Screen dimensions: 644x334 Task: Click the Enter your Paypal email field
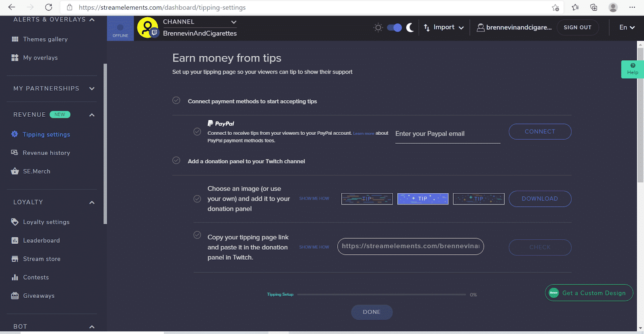coord(448,134)
